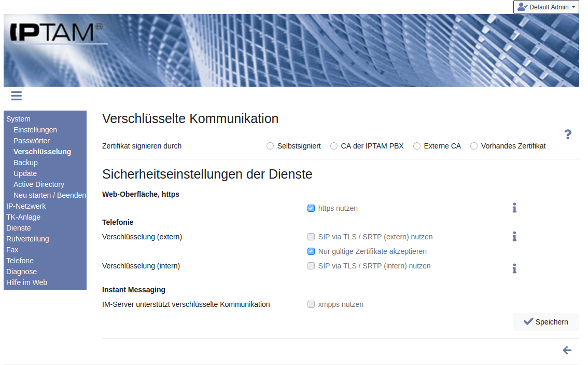This screenshot has width=588, height=365.
Task: Open Backup in the sidebar
Action: 25,163
